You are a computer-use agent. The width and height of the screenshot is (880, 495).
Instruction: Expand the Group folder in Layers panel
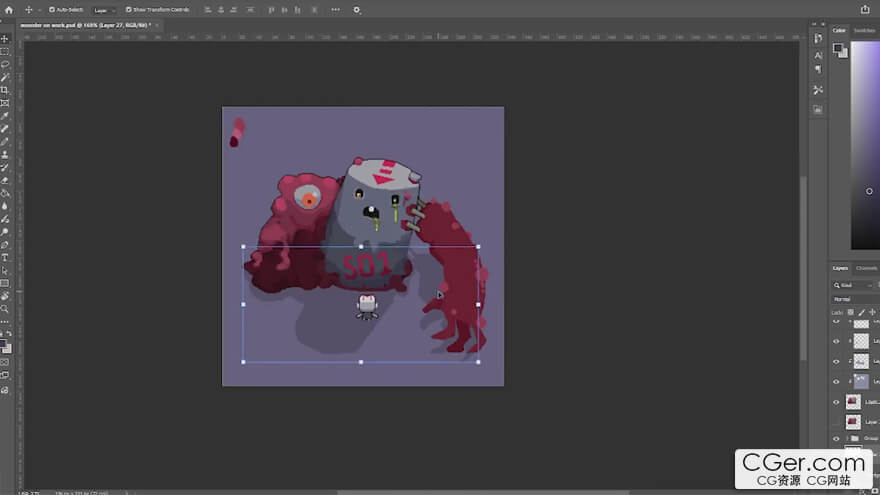click(847, 438)
